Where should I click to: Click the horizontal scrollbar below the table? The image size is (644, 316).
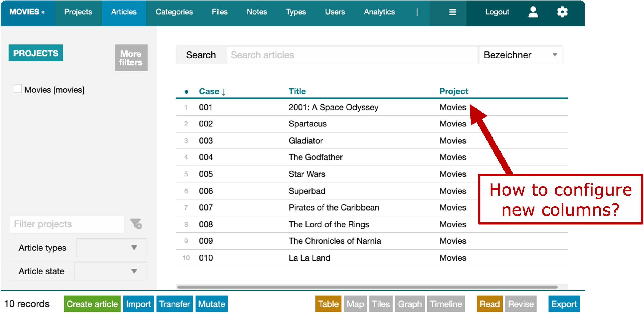(368, 287)
